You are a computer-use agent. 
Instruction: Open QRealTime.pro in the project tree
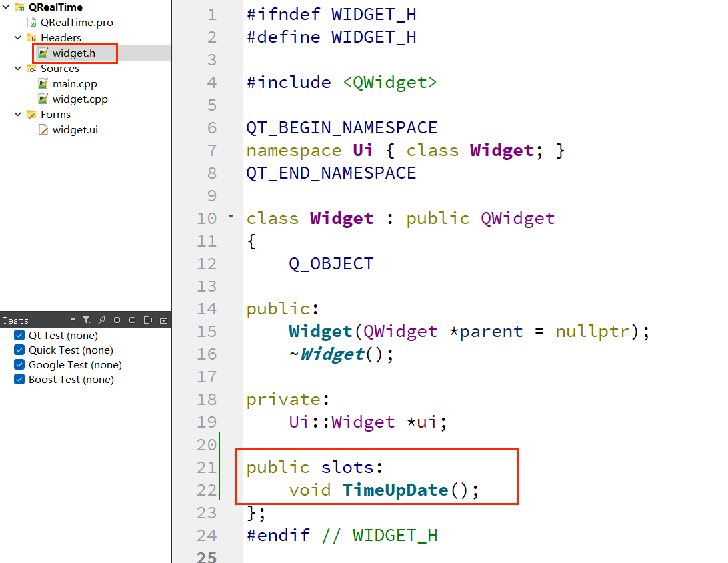[x=77, y=22]
